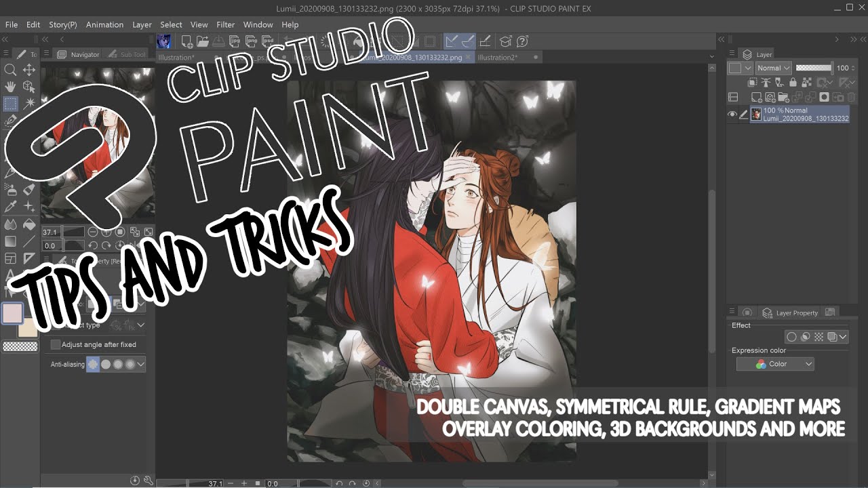Open the Expression color dropdown
The image size is (868, 488).
pos(775,364)
